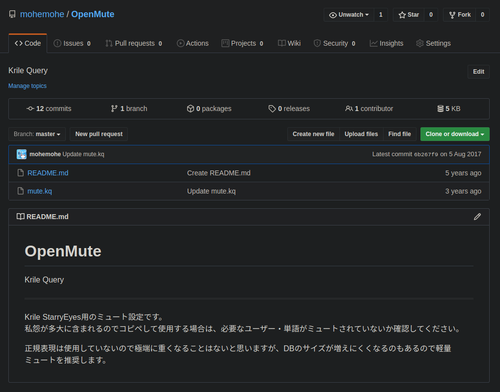Open the README.md file
This screenshot has width=500, height=392.
click(48, 173)
